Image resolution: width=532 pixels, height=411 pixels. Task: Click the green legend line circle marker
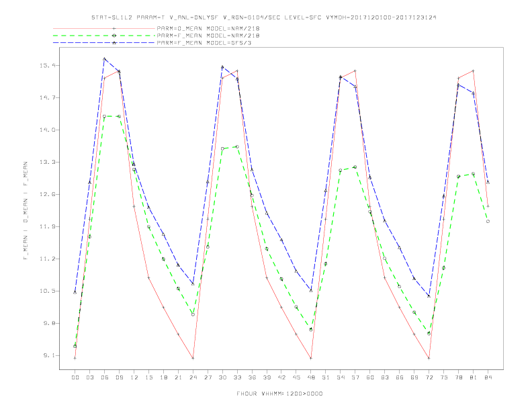pyautogui.click(x=114, y=36)
